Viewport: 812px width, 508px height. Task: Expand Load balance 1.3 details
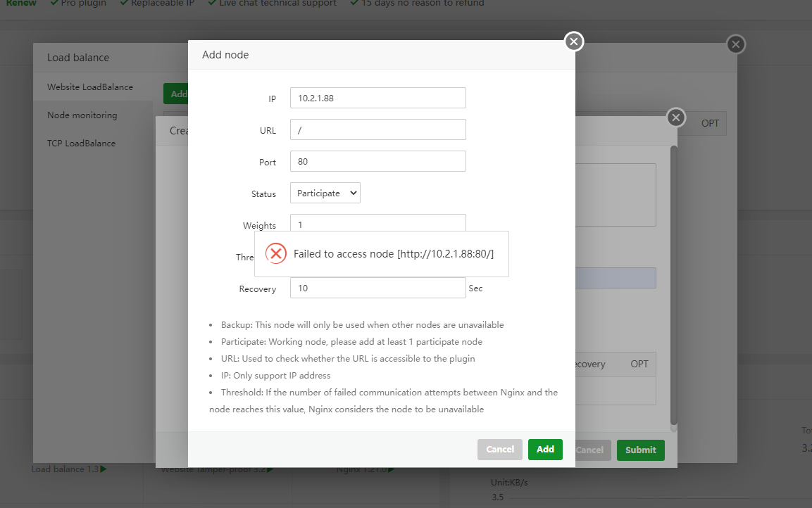[x=68, y=469]
